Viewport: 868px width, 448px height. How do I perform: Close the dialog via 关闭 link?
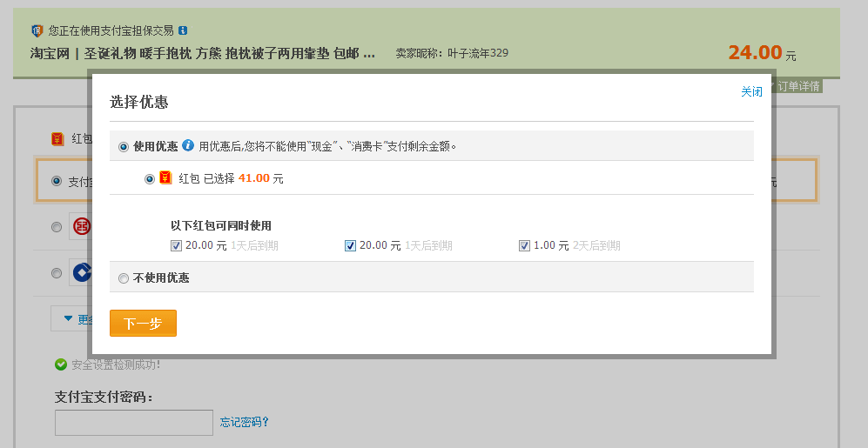[751, 92]
